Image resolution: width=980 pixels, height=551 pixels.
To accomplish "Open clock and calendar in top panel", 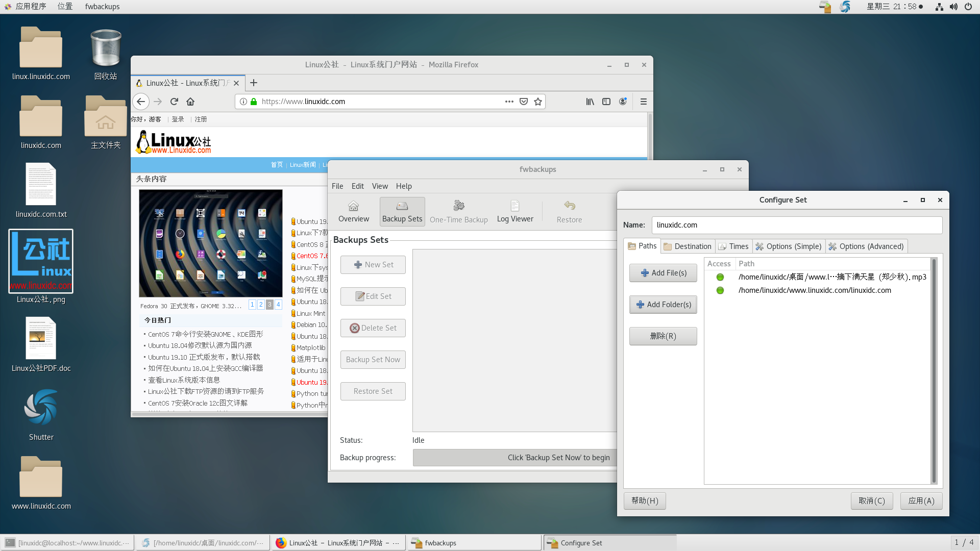I will click(x=894, y=7).
